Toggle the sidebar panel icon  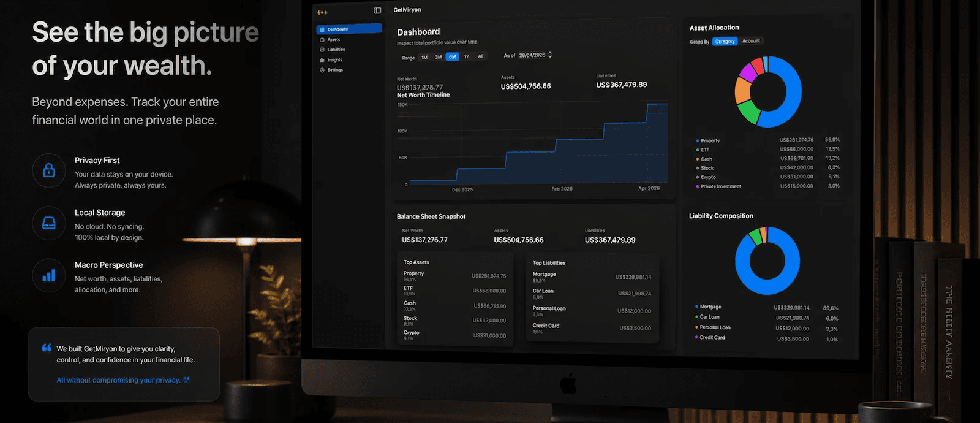point(377,10)
